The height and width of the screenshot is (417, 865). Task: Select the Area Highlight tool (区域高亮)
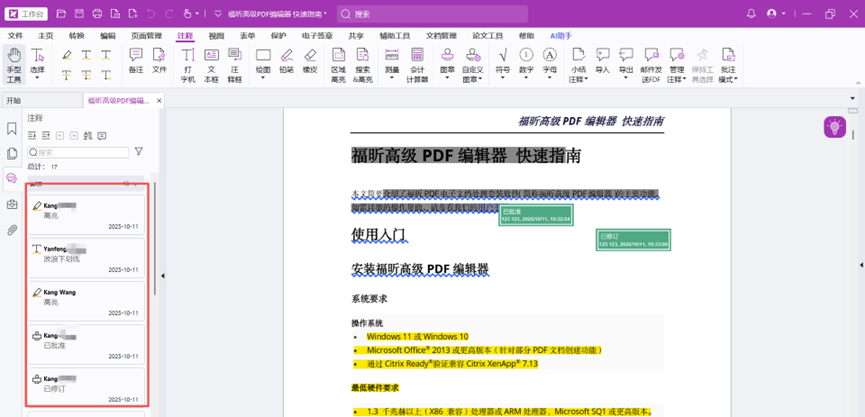(x=338, y=63)
